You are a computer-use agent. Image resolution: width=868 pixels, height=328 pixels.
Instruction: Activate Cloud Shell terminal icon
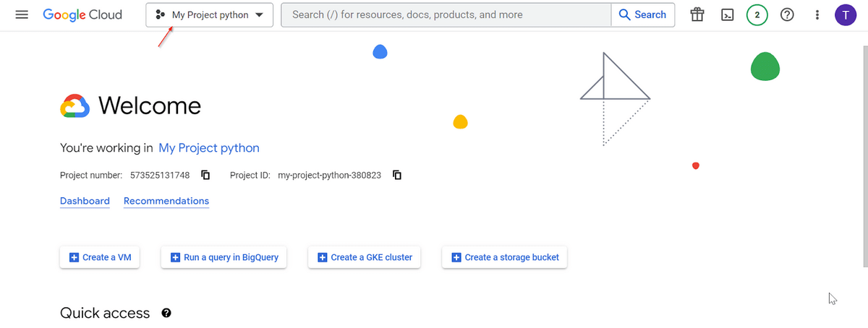(727, 14)
